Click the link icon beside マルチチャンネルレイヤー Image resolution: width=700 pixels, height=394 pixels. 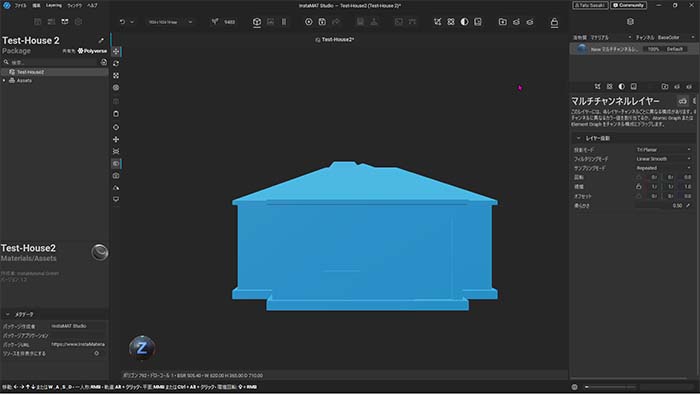pos(683,101)
